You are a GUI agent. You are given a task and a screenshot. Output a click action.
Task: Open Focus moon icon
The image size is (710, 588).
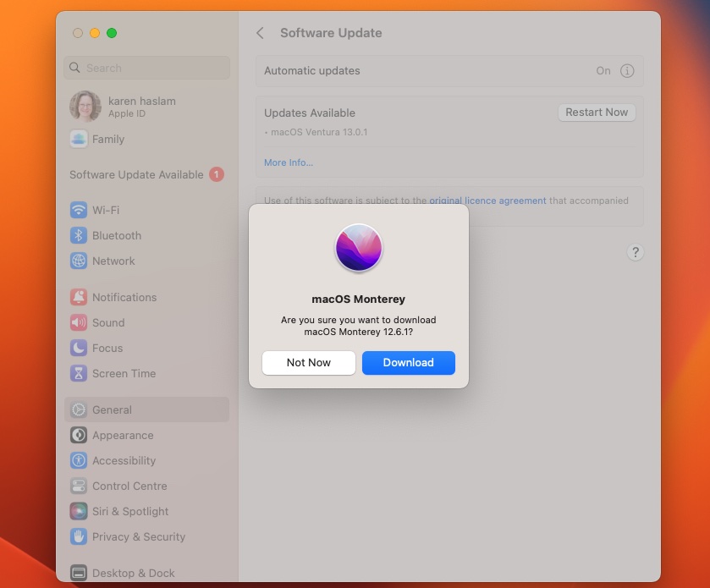click(79, 348)
